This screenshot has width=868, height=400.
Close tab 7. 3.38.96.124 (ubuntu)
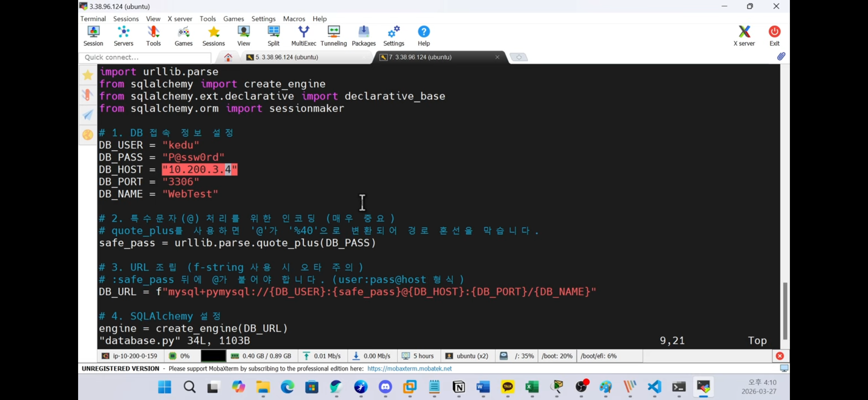(497, 57)
